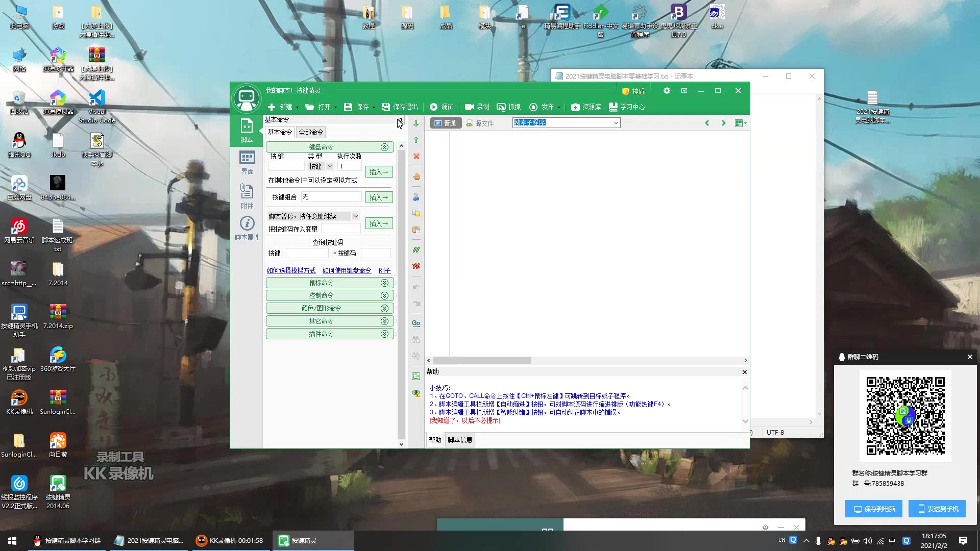Click 发送到手机 button in QR popup
980x551 pixels.
[x=937, y=509]
